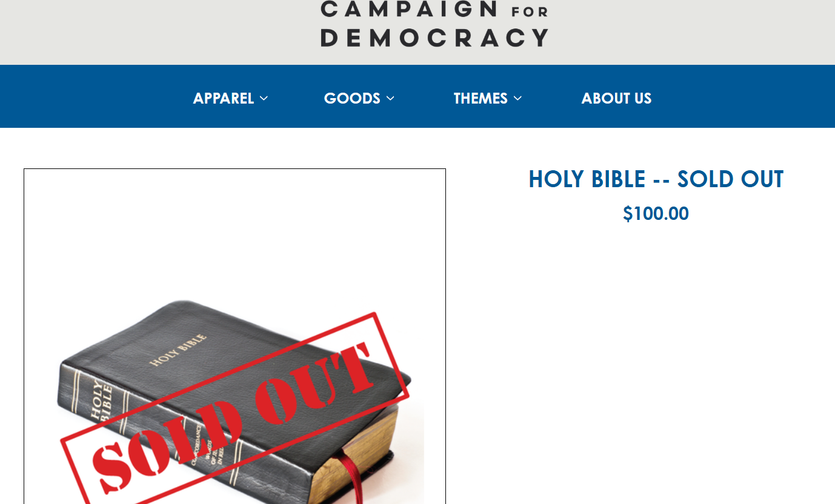
Task: Open the GOODS menu
Action: pyautogui.click(x=359, y=98)
